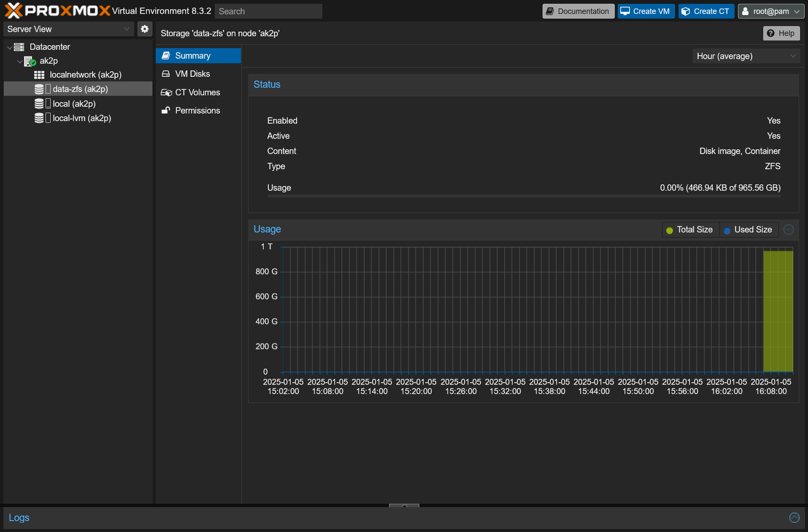Click the Permissions unlock icon

166,111
